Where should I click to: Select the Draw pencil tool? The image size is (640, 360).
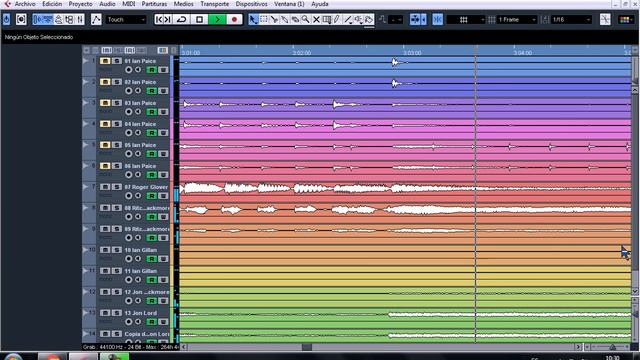(x=337, y=19)
